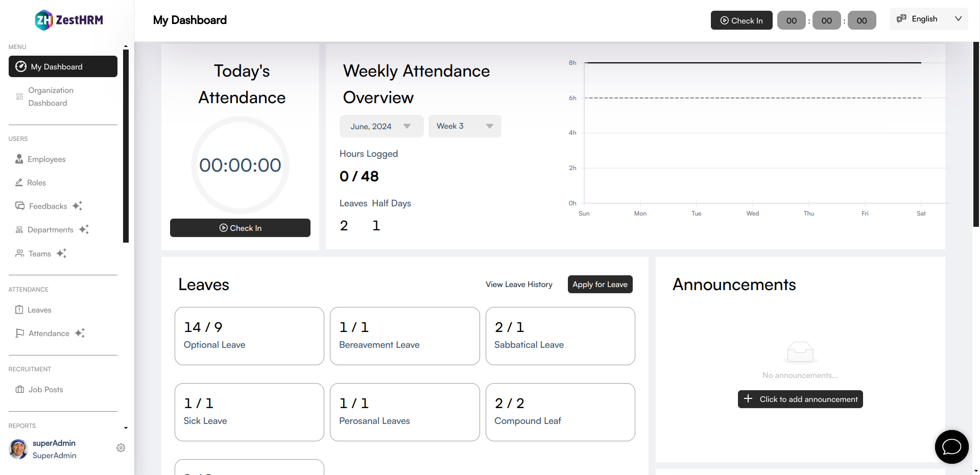Go to Organization Dashboard menu item
This screenshot has height=475, width=980.
51,97
